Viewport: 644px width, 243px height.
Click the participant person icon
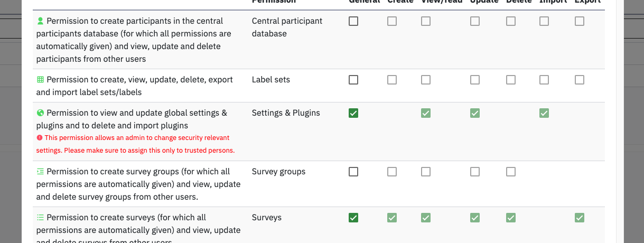[40, 21]
